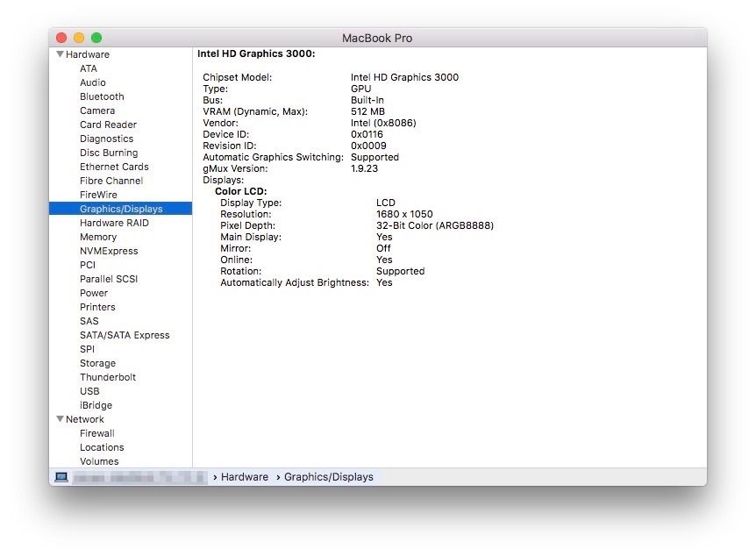Click the Mirror Off value
756x556 pixels.
383,248
